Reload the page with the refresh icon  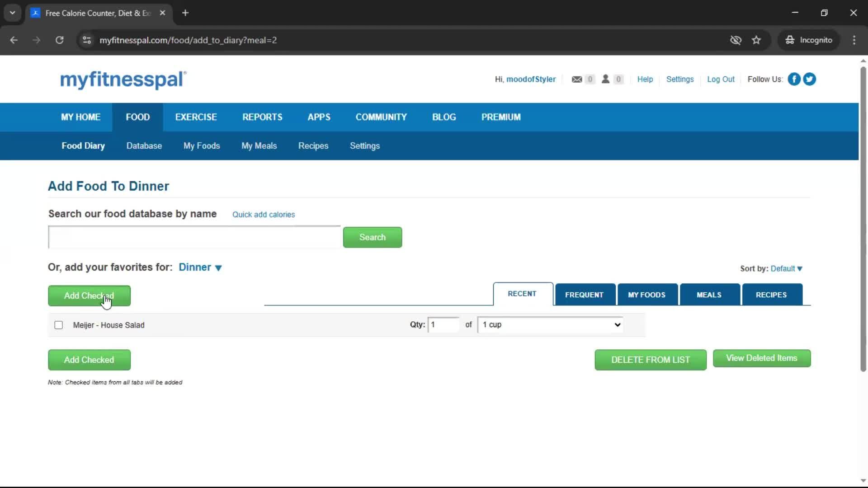pyautogui.click(x=59, y=40)
